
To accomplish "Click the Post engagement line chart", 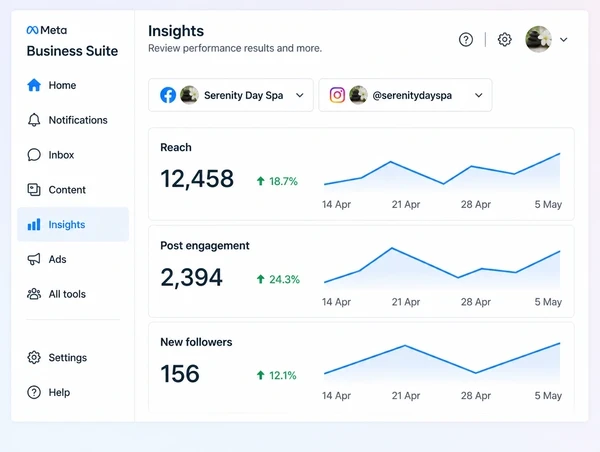I will pyautogui.click(x=442, y=268).
